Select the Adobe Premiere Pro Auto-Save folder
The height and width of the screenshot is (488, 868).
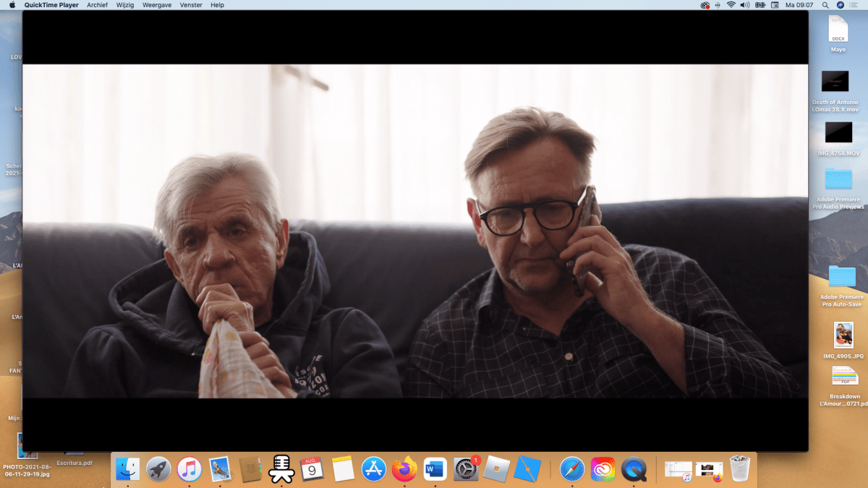[x=841, y=277]
